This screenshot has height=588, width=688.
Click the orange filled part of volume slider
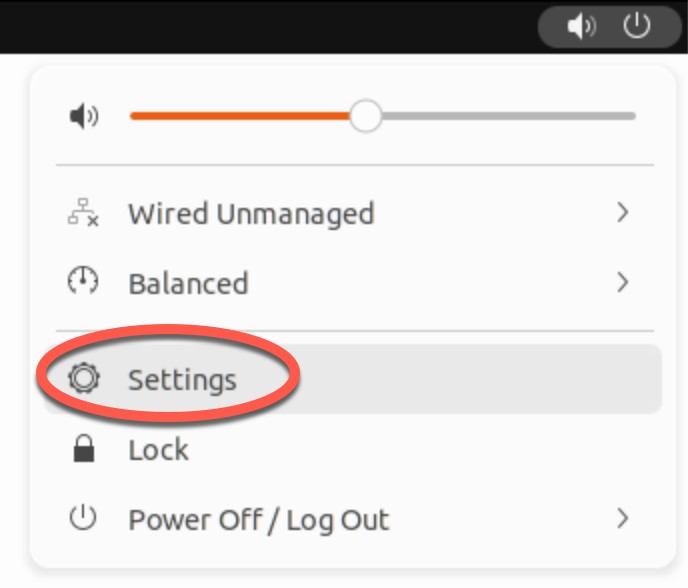[x=240, y=116]
